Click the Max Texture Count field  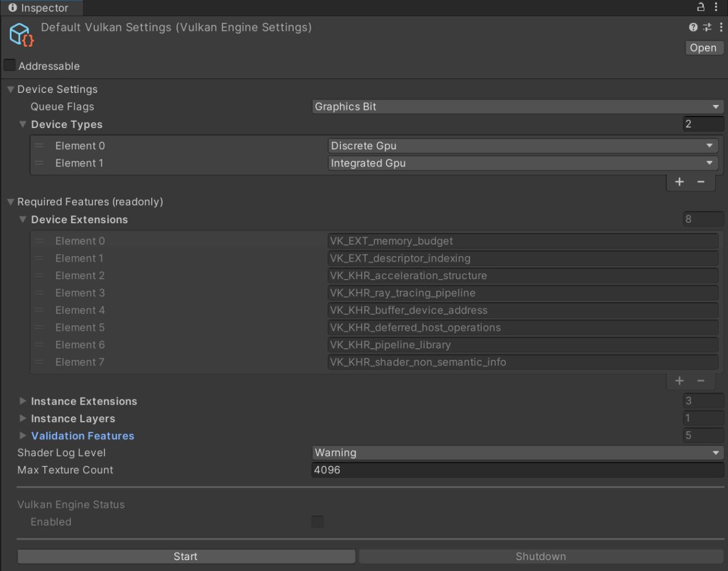(518, 470)
